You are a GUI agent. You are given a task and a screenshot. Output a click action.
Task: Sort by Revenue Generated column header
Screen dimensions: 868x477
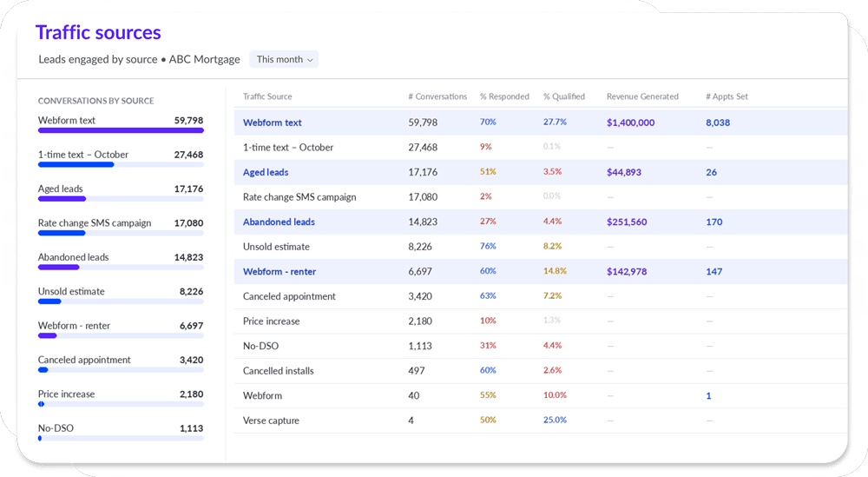[642, 96]
